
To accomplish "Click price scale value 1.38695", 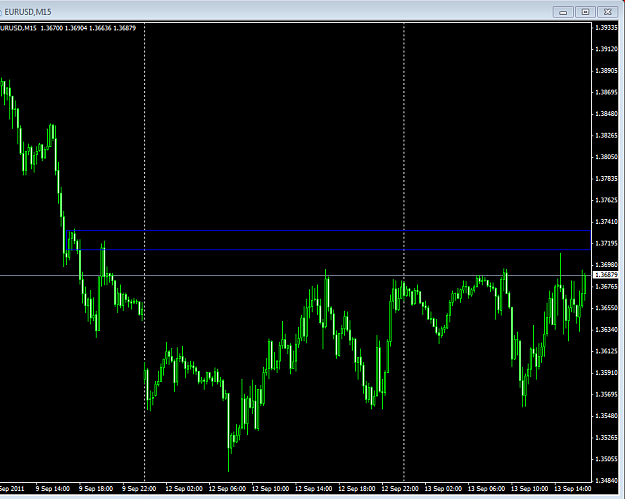I will (606, 92).
